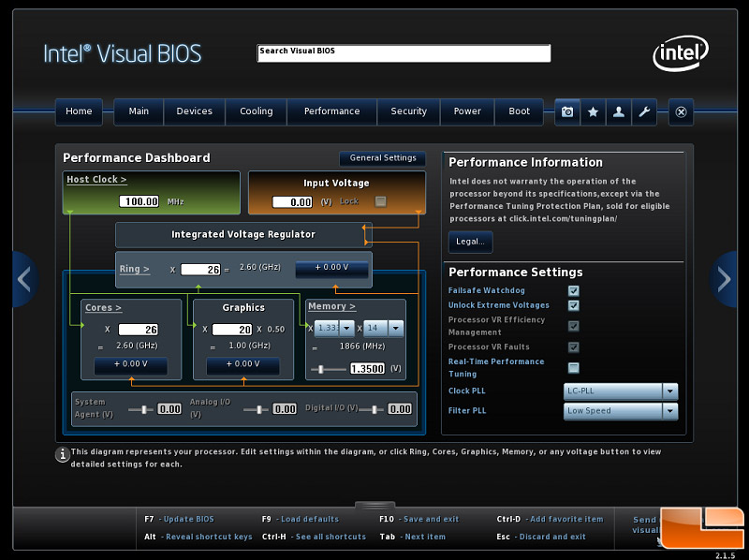Open the Power tab
The width and height of the screenshot is (749, 560).
(467, 111)
